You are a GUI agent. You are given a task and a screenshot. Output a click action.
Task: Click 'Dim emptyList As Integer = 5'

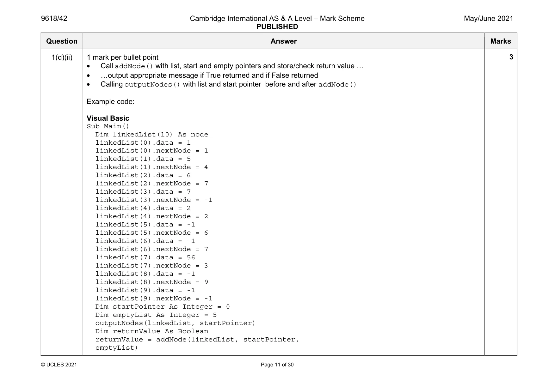point(156,315)
